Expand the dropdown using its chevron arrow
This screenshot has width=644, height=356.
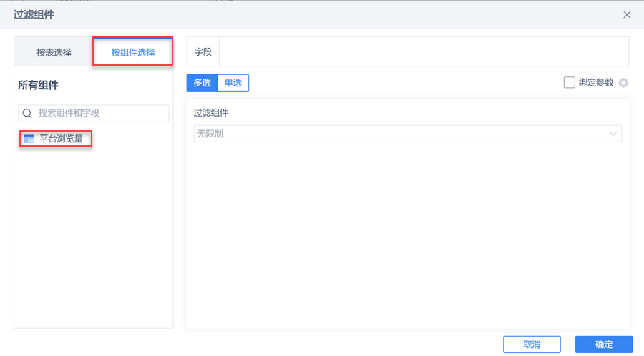[613, 134]
